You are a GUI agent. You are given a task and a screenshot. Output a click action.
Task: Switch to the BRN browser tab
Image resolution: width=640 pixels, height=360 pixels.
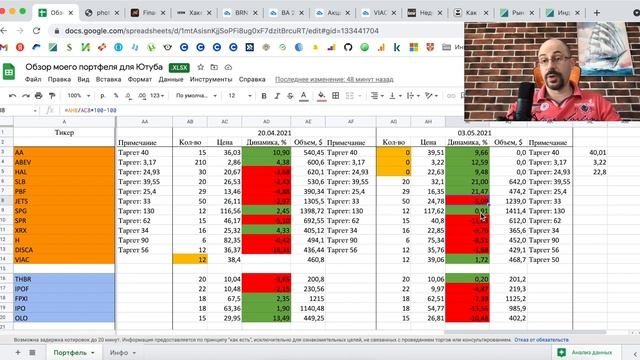click(241, 13)
